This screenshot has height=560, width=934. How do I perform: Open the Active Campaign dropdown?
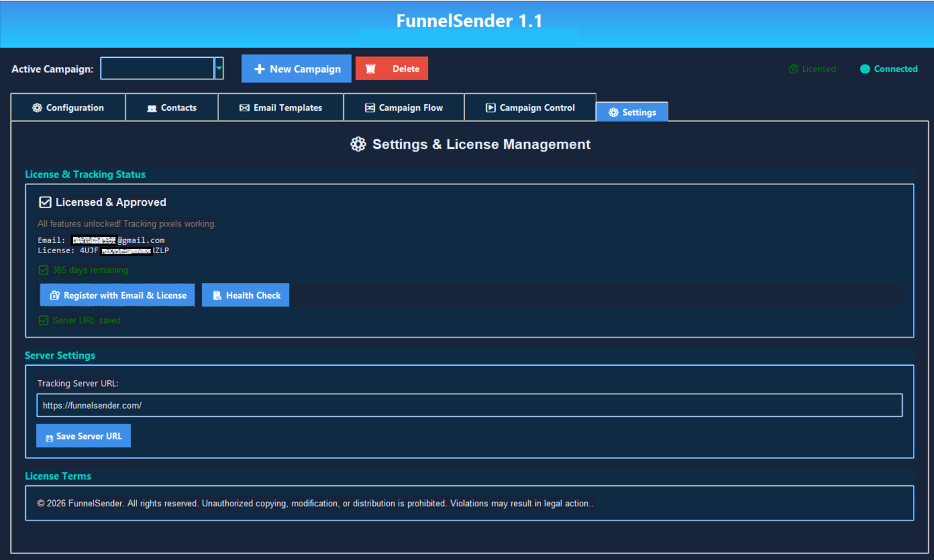point(219,68)
